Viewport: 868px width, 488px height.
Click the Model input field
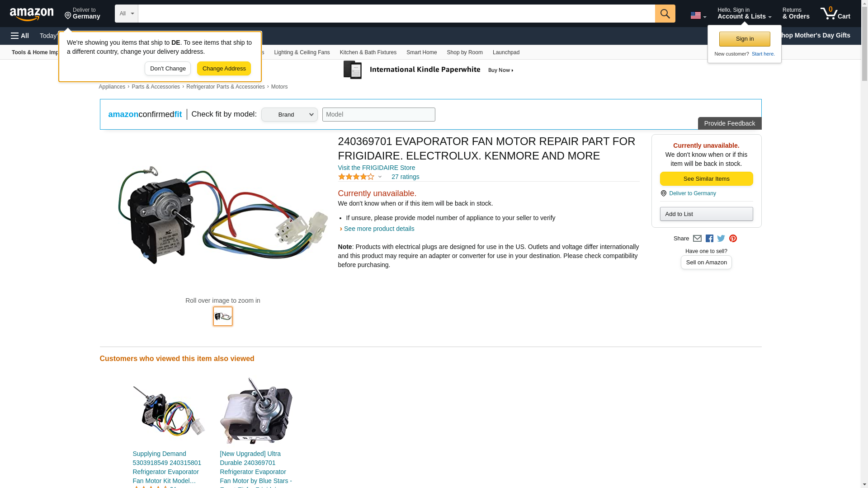(379, 114)
